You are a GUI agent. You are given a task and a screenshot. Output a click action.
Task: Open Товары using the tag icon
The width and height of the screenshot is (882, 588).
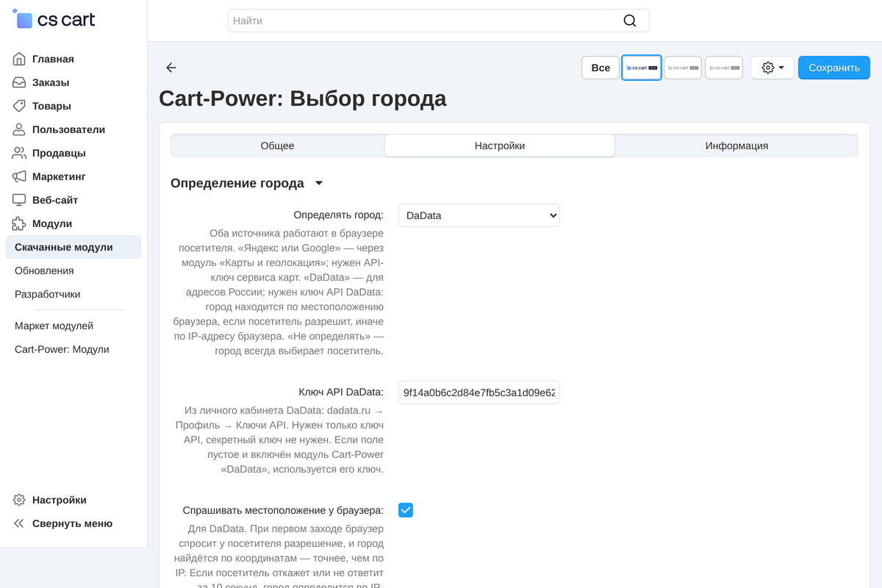pos(19,106)
